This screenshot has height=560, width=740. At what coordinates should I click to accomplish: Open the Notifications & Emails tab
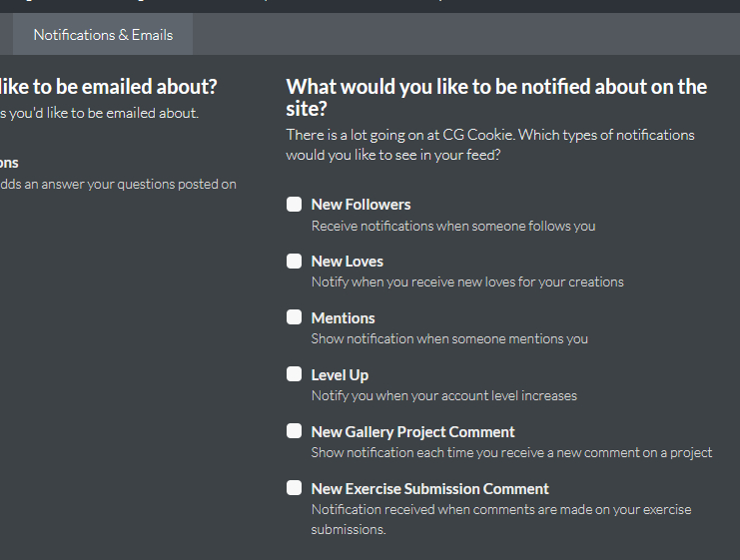pyautogui.click(x=103, y=35)
